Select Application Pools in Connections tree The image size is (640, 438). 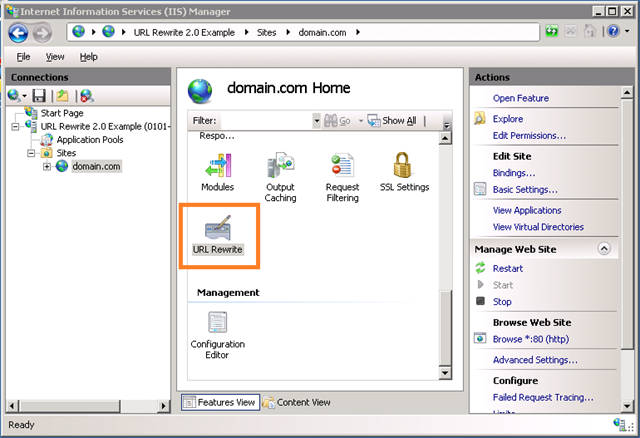pos(90,140)
